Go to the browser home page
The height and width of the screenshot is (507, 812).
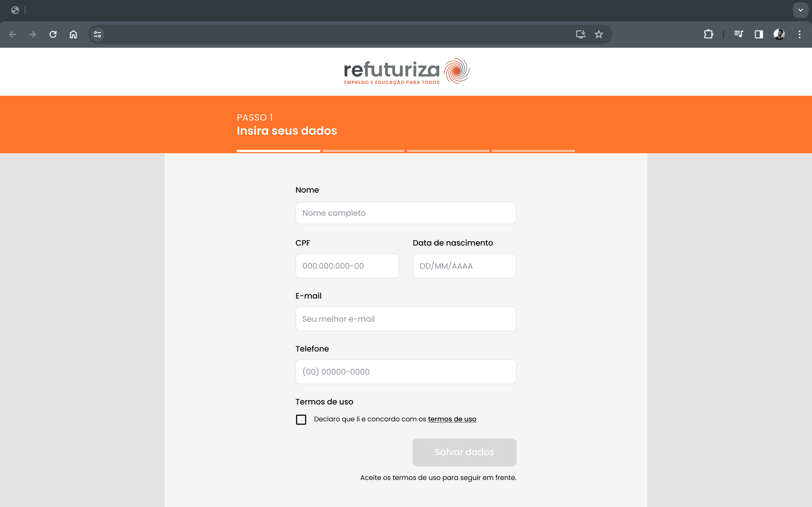pos(73,34)
